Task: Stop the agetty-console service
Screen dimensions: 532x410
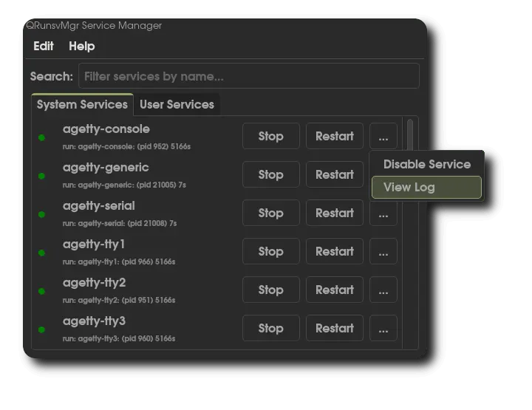Action: tap(270, 136)
